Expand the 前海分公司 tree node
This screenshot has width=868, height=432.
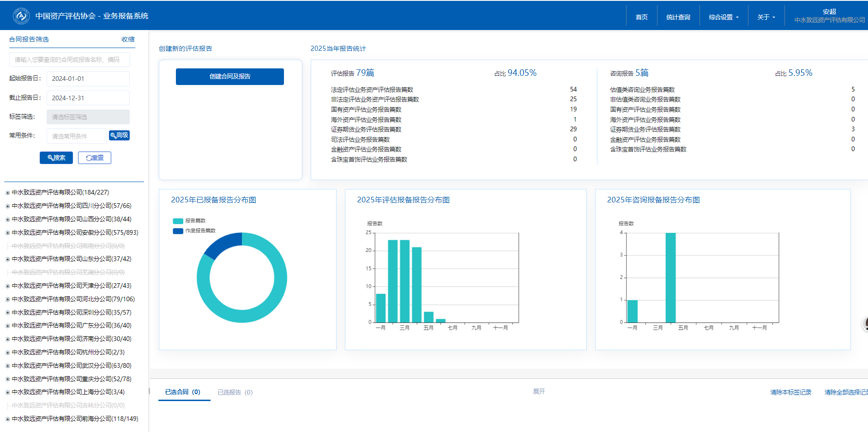(7, 419)
